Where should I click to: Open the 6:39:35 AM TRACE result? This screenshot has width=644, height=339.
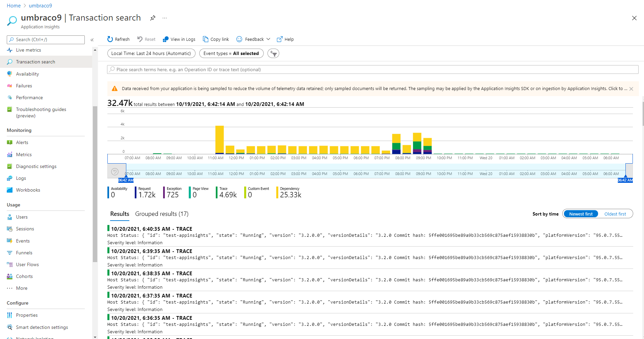tap(370, 258)
